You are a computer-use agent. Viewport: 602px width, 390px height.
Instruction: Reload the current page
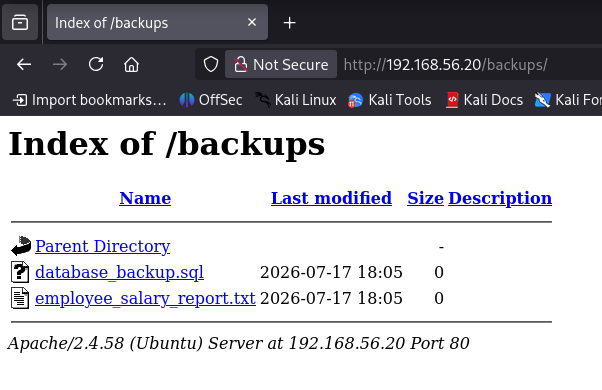pyautogui.click(x=96, y=64)
